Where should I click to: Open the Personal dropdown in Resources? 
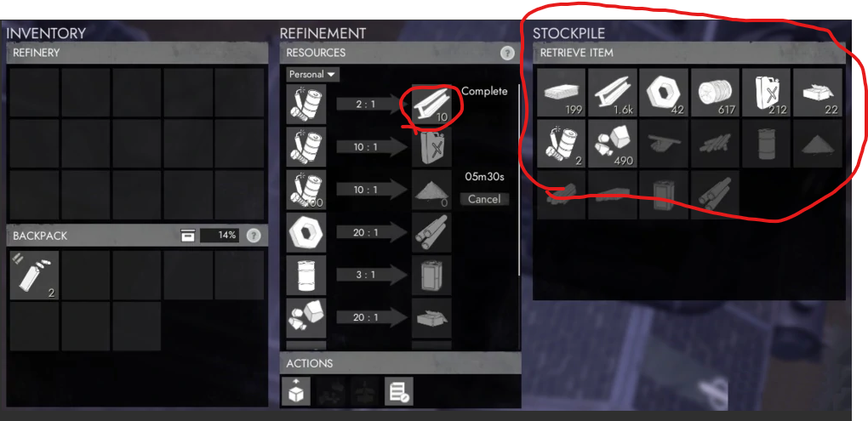(x=313, y=74)
